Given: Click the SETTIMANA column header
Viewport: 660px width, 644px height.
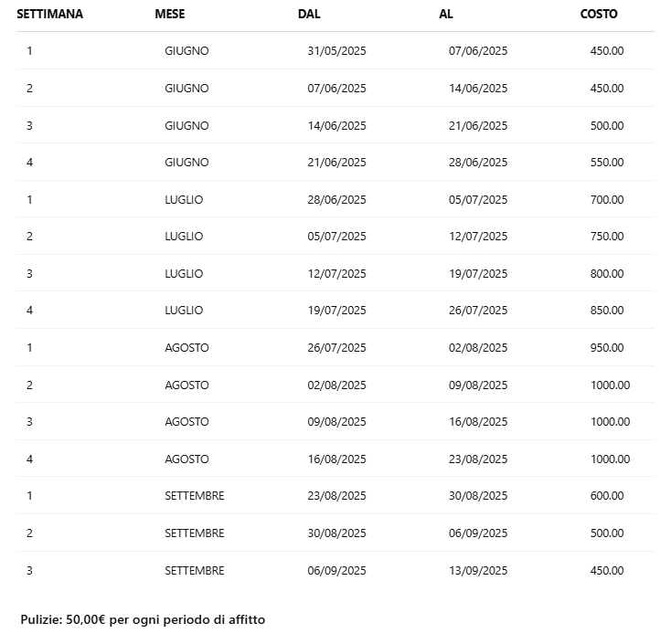Looking at the screenshot, I should point(49,14).
